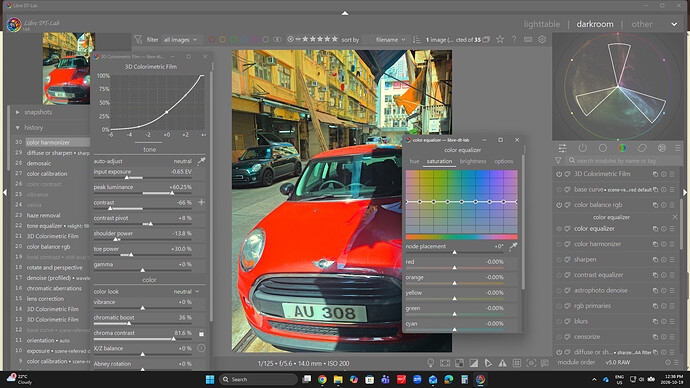690x388 pixels.
Task: Enable the color harmonizer module
Action: pyautogui.click(x=559, y=244)
